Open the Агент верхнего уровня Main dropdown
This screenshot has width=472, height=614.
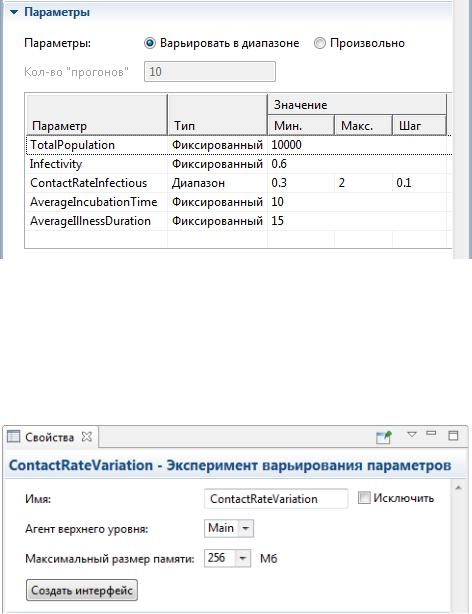point(229,528)
